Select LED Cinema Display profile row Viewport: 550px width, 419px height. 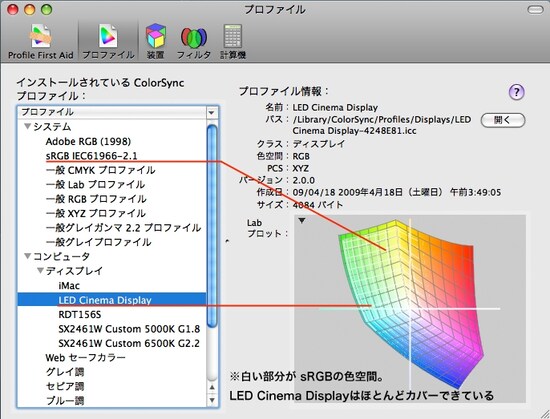pyautogui.click(x=112, y=299)
